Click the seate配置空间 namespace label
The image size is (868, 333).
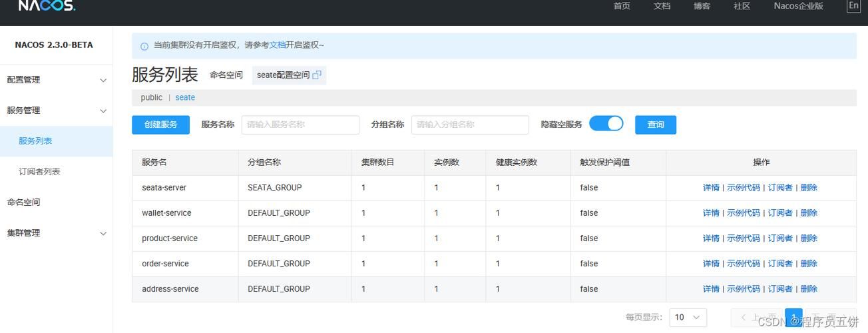click(283, 75)
